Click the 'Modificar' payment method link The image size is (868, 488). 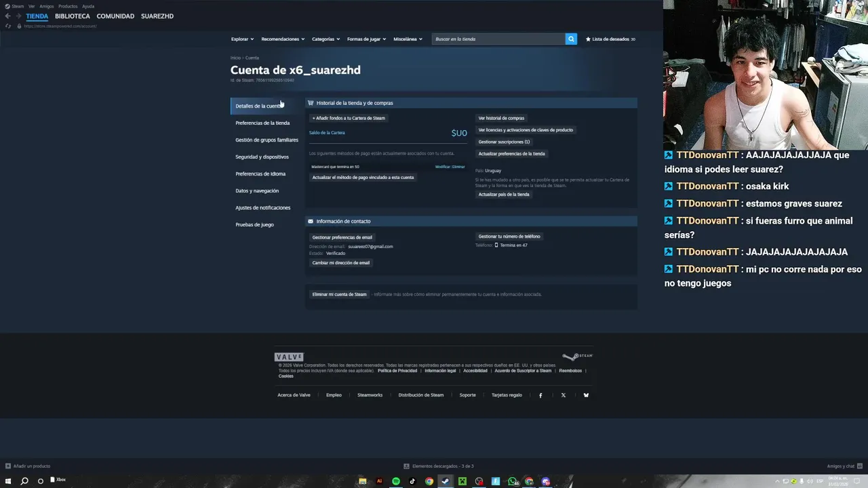[442, 167]
